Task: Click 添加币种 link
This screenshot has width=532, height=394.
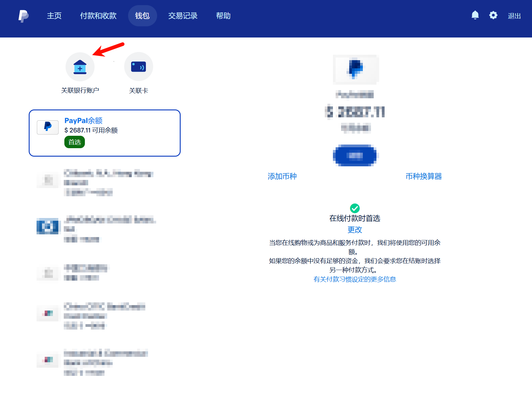Action: coord(282,176)
